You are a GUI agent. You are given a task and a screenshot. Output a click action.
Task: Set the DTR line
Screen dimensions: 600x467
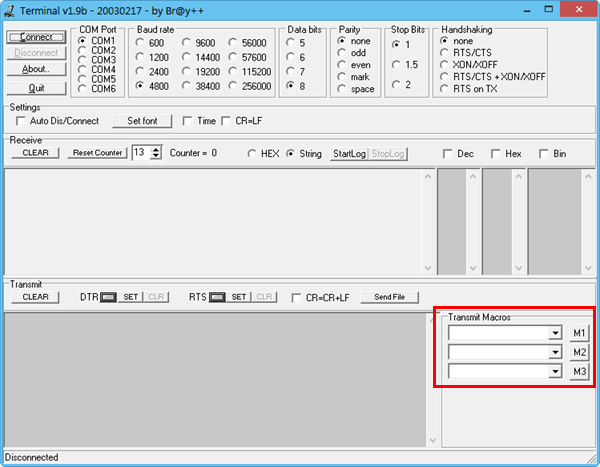coord(130,297)
